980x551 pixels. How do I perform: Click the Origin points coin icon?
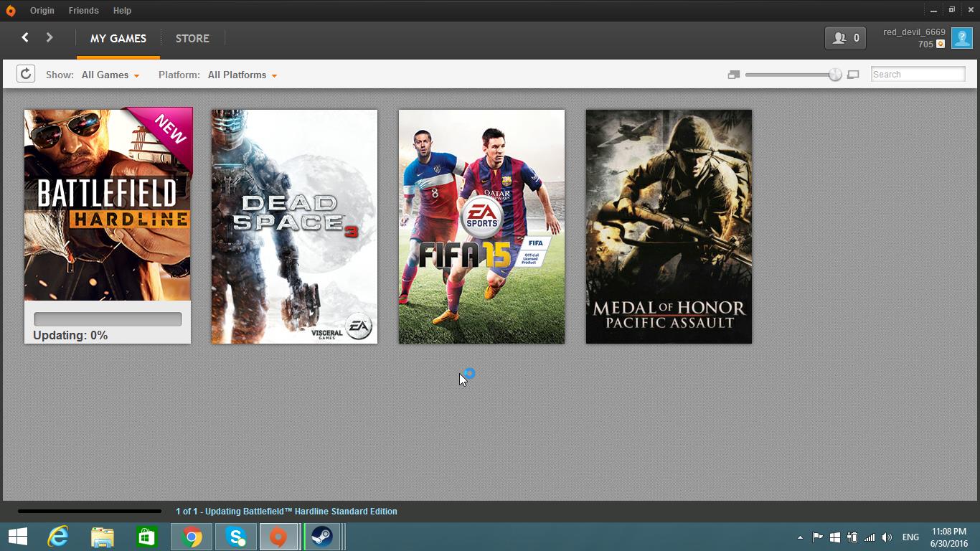[x=941, y=44]
